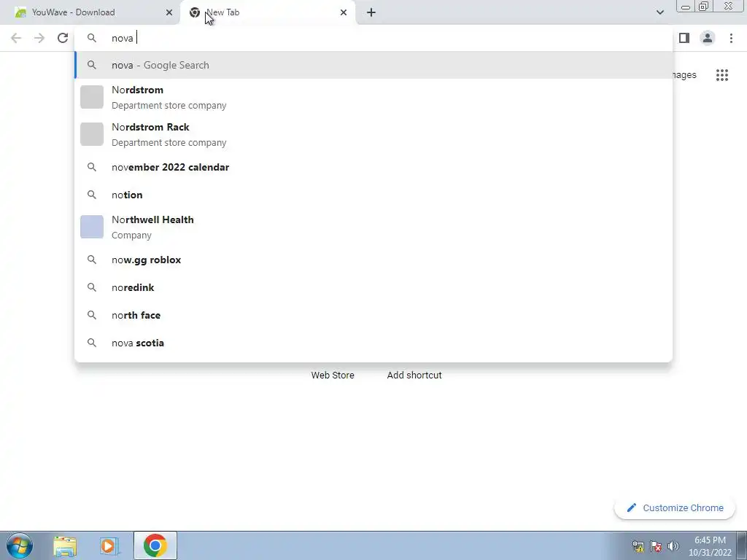
Task: Choose nova - Google Search suggestion
Action: click(374, 65)
